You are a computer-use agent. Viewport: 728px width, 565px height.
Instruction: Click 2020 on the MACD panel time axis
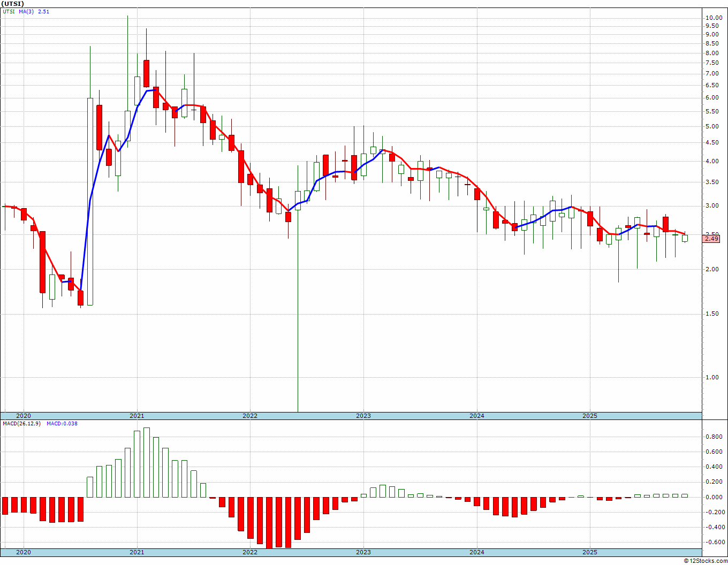[24, 552]
